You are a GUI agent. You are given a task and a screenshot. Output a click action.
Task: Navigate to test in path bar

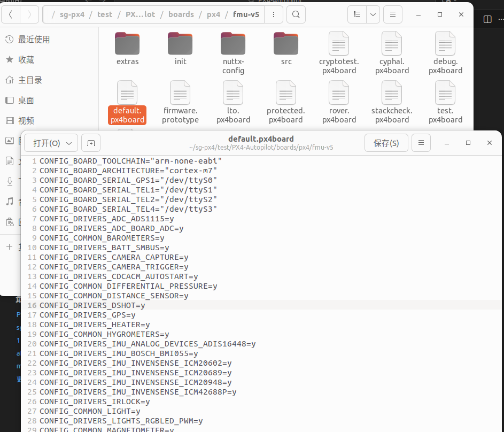[105, 14]
